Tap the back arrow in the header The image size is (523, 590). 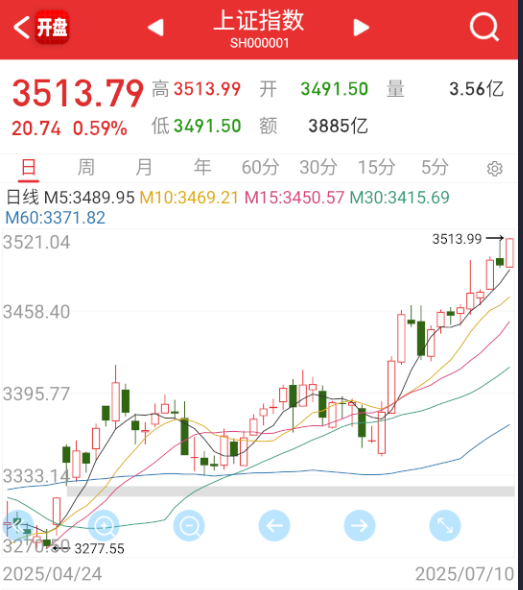[21, 27]
